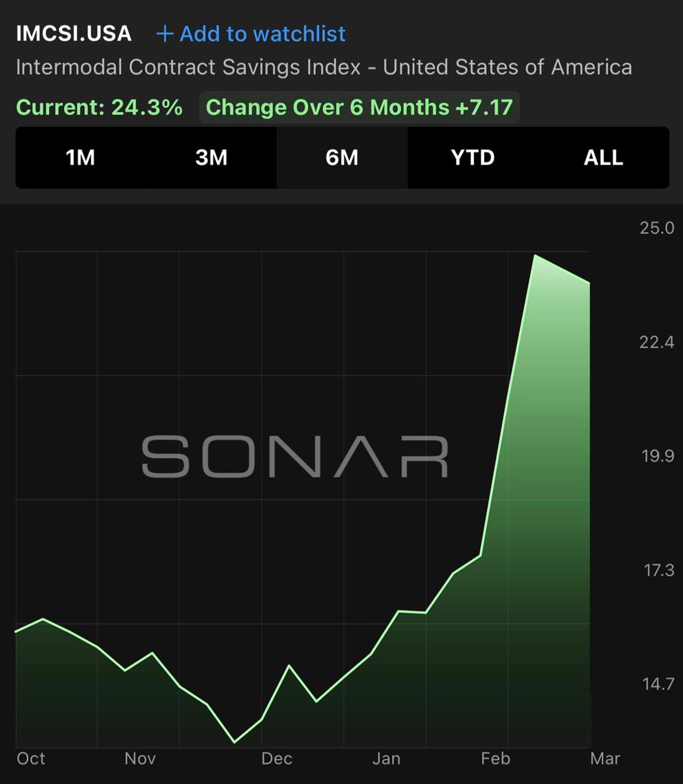The height and width of the screenshot is (784, 683).
Task: Click the 17.3 y-axis value
Action: click(659, 570)
